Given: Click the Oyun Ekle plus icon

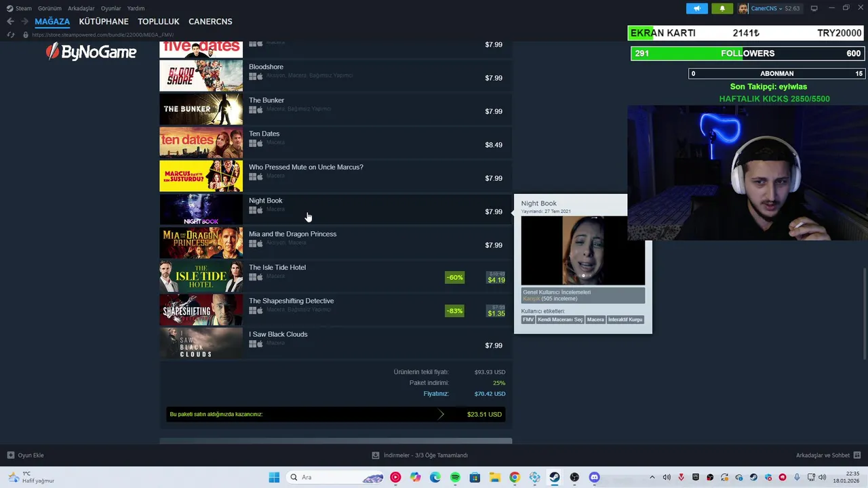Looking at the screenshot, I should point(10,455).
